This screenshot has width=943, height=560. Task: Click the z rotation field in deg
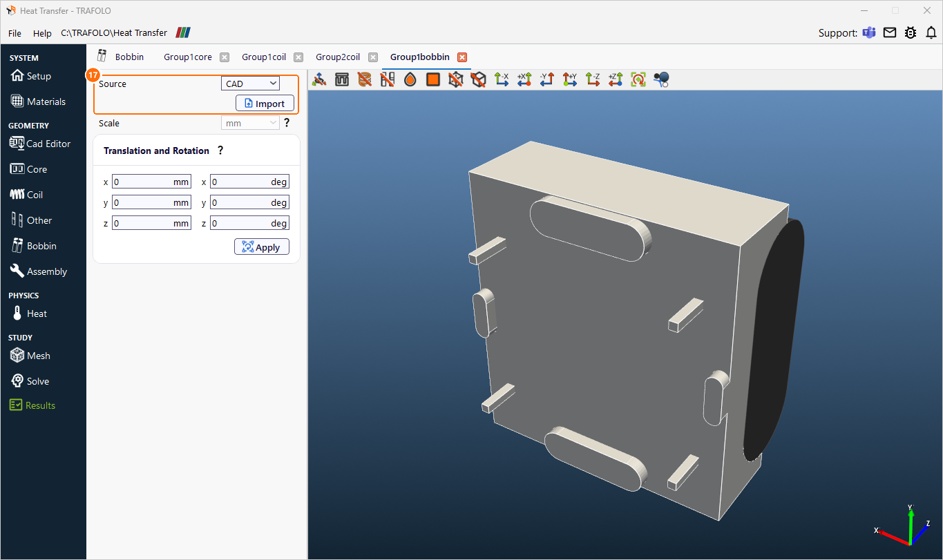pos(249,224)
